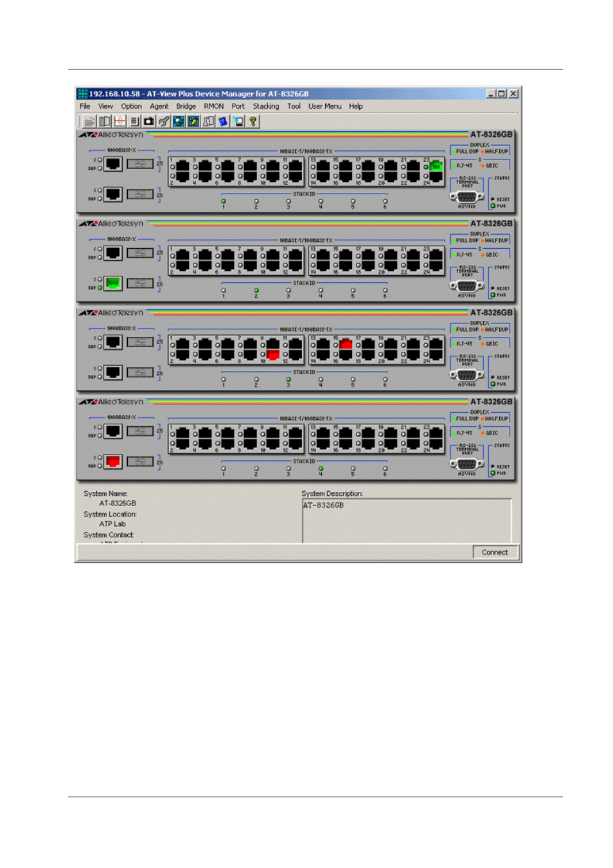
Task: Click the RS-232 terminal port on stack 2 switch
Action: (467, 286)
